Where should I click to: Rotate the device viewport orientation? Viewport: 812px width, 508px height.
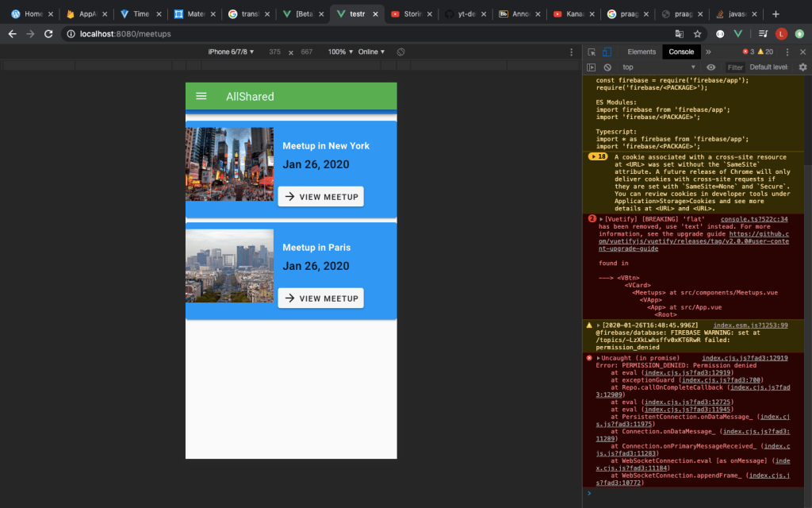point(401,52)
